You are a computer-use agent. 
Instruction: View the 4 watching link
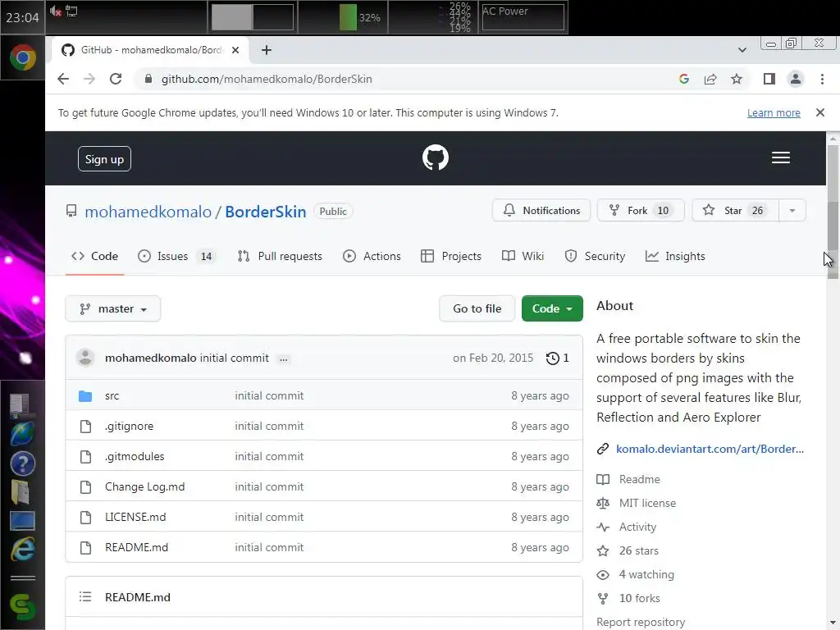point(646,574)
